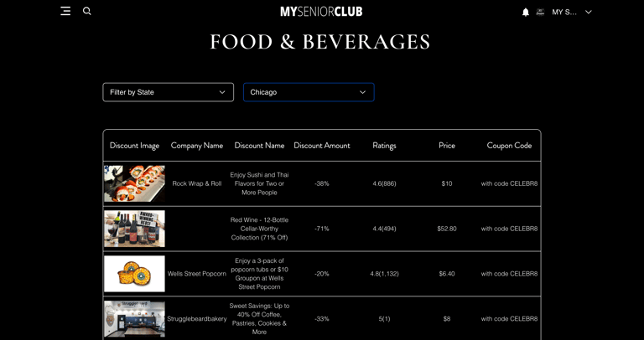
Task: Click the FOOD & BEVERAGES page heading
Action: point(320,42)
